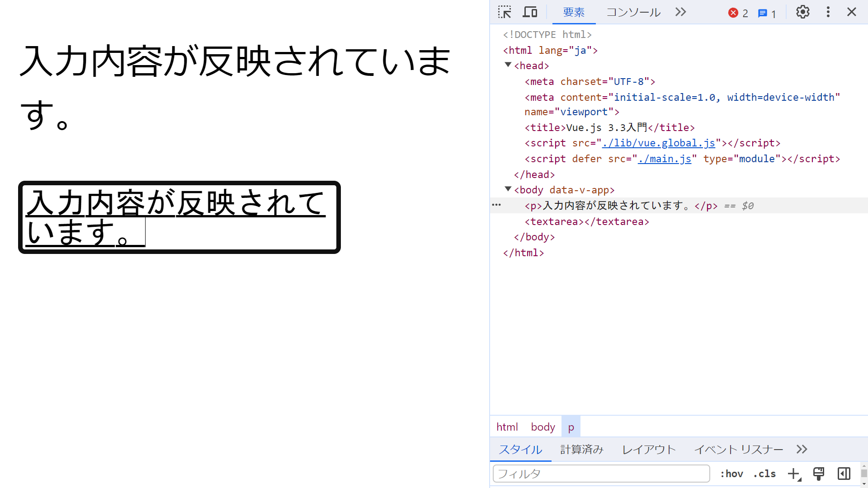Collapse the head element node
Screen dimensions: 868x488
(508, 65)
